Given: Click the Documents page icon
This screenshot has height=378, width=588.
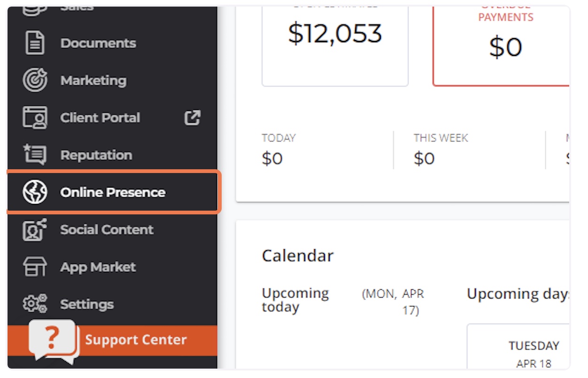Looking at the screenshot, I should tap(35, 43).
